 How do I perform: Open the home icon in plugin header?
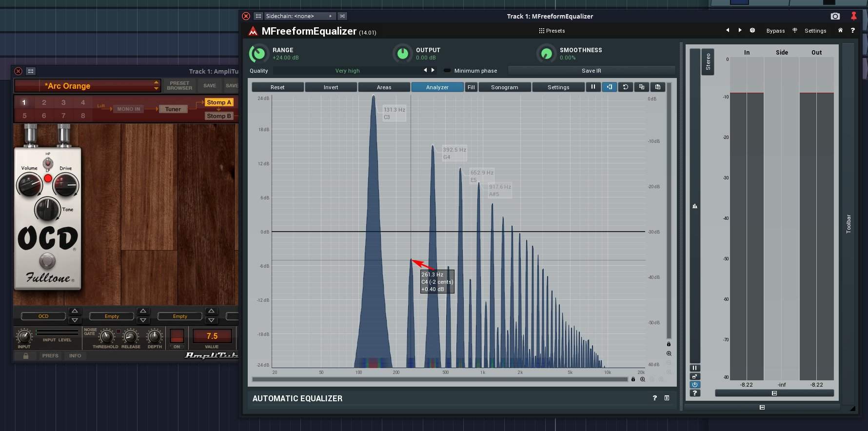pyautogui.click(x=840, y=30)
